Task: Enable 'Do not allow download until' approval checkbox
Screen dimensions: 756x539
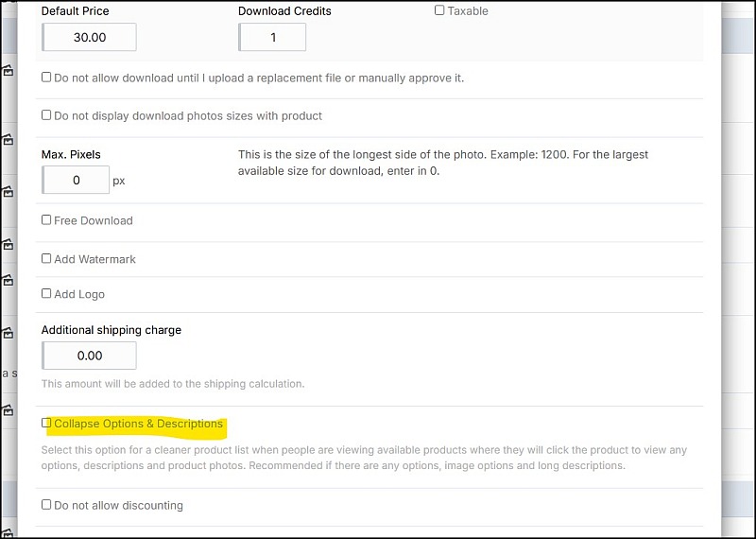Action: pos(46,78)
